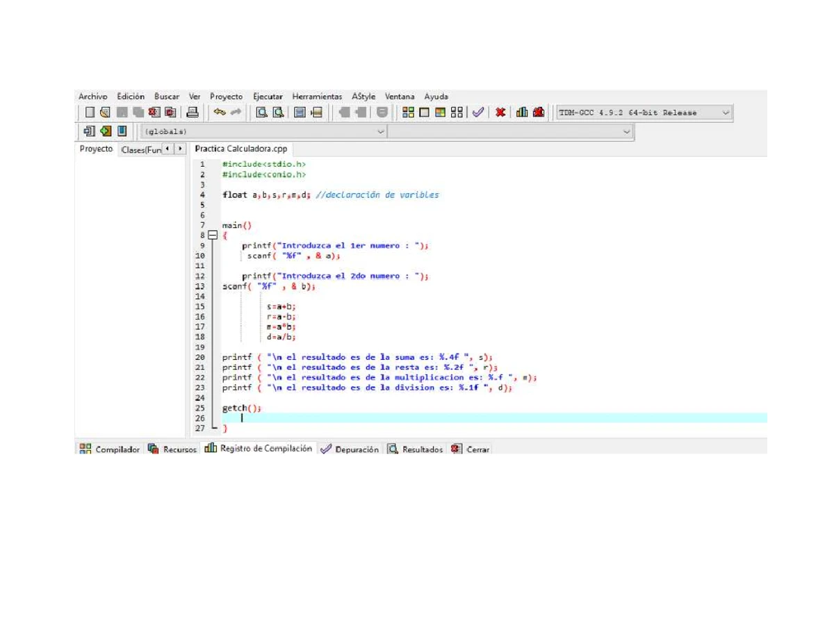
Task: Click the grey Redo arrow icon
Action: coord(236,112)
